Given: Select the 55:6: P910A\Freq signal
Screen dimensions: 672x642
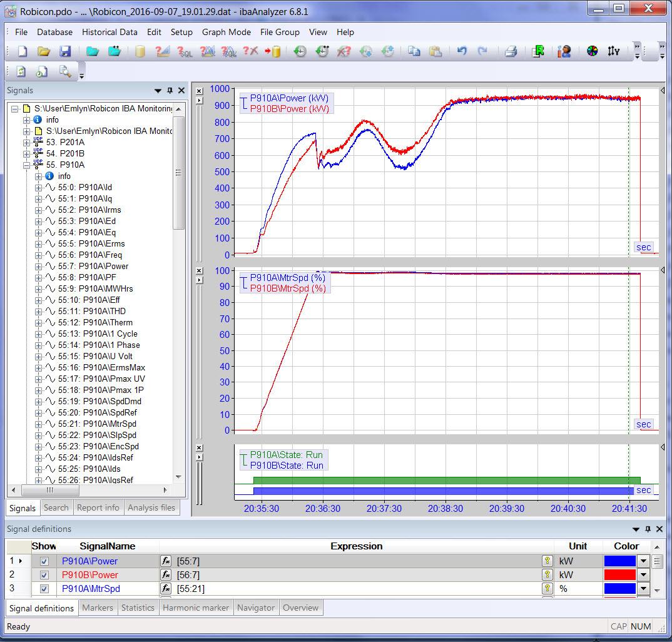Looking at the screenshot, I should pos(90,255).
